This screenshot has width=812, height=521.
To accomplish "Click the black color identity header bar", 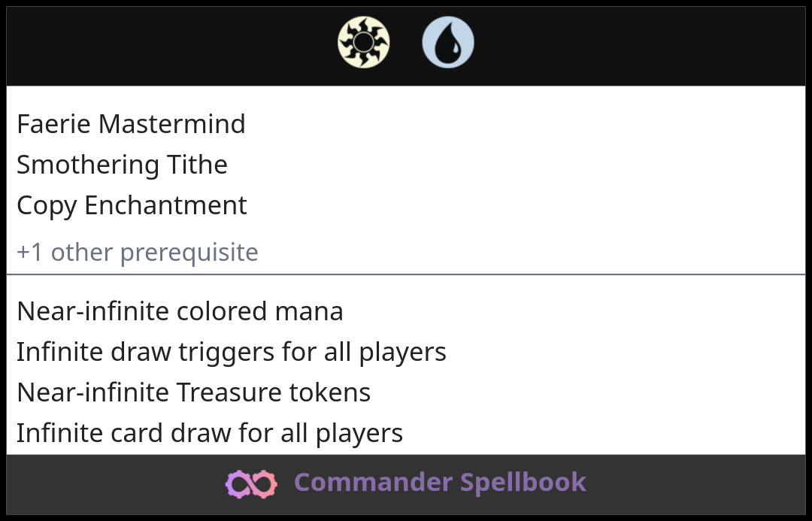I will [406, 46].
